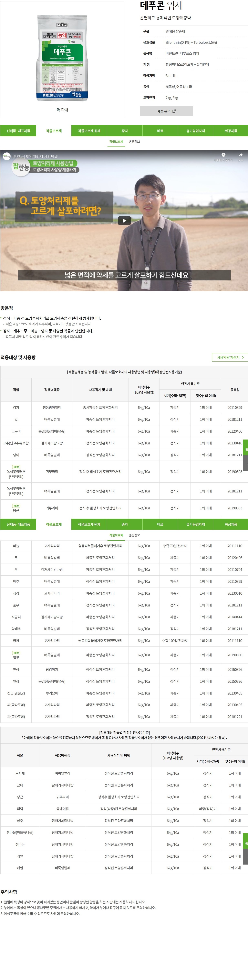Select 신제품·대표제품 in the bar below the product photo
Image resolution: width=248 pixels, height=980 pixels.
point(18,131)
